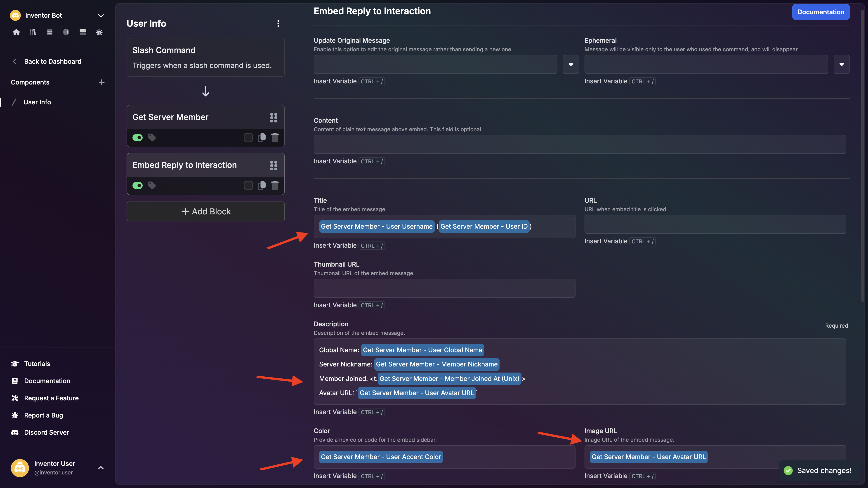Select the User Global Name variable chip

pyautogui.click(x=422, y=350)
